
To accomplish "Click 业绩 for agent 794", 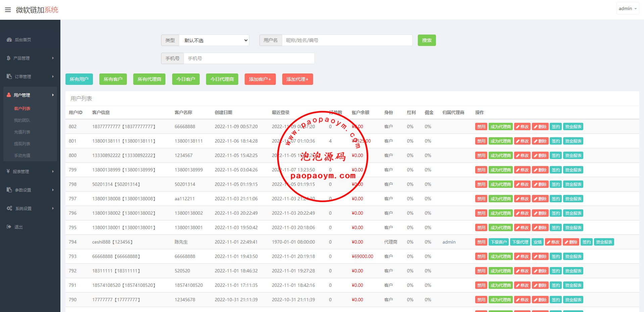I will pyautogui.click(x=538, y=242).
